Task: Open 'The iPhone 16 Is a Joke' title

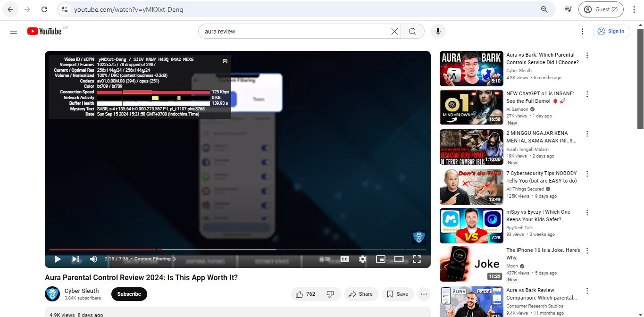Action: click(543, 254)
